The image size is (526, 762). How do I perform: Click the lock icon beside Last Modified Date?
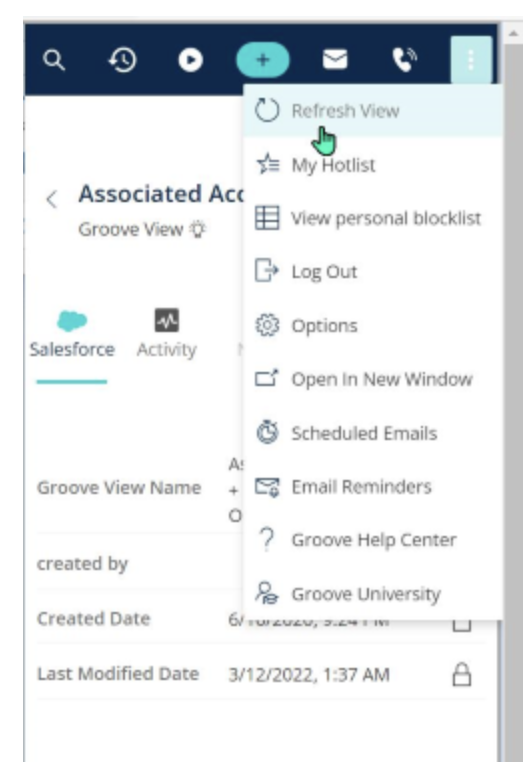462,675
